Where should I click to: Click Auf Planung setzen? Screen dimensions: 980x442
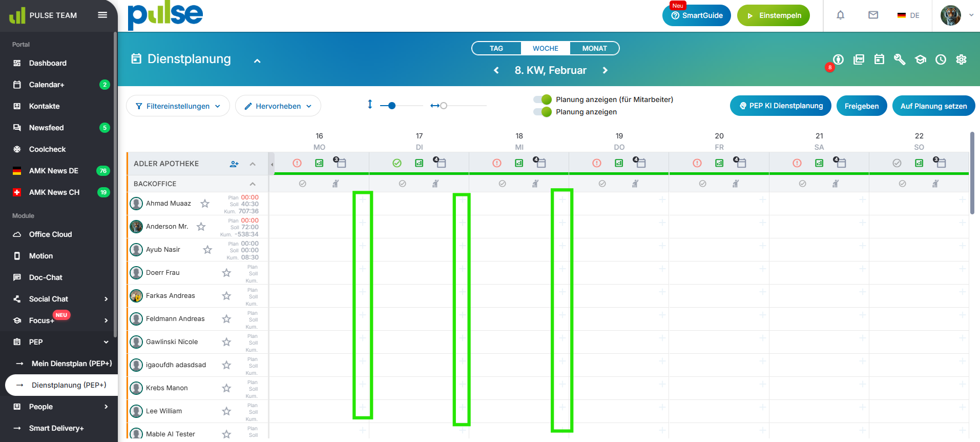tap(934, 106)
